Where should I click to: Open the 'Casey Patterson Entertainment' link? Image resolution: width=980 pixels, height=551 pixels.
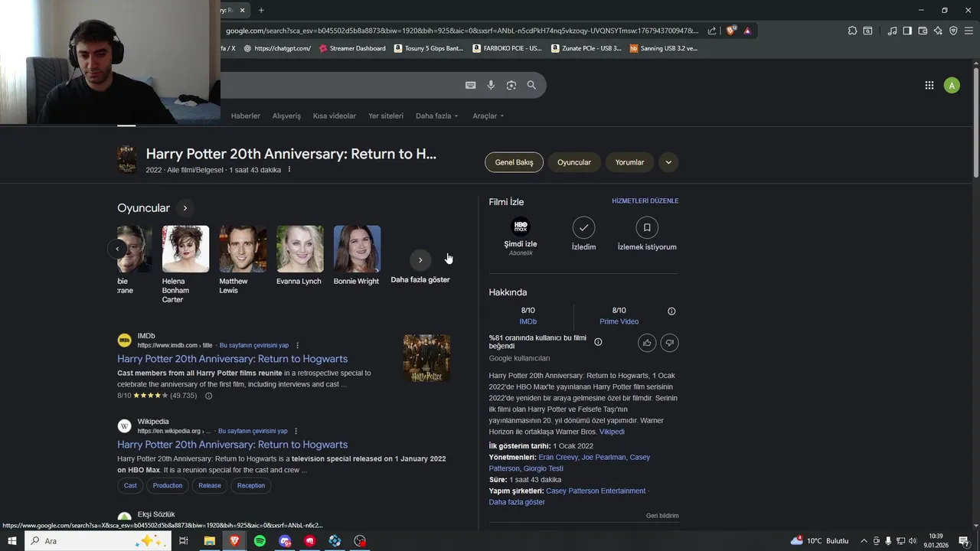point(596,491)
